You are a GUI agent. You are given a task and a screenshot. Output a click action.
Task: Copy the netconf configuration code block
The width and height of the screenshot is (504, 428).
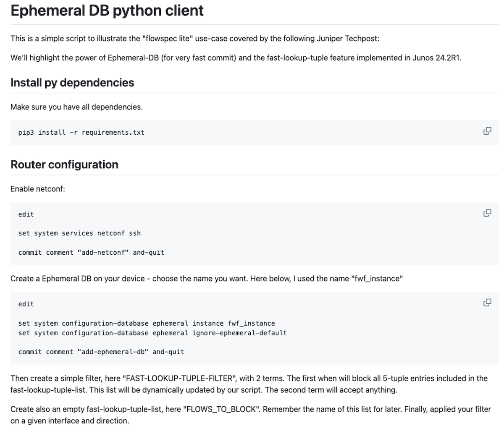point(487,213)
